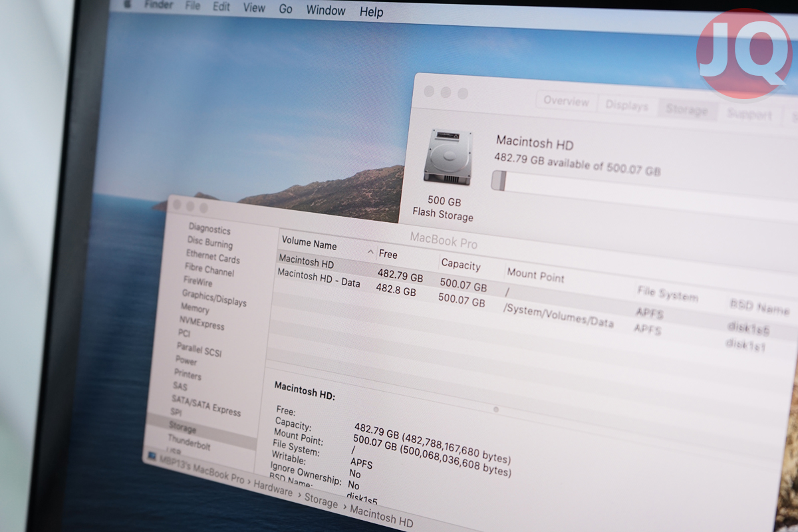
Task: Open the File menu
Action: coord(193,5)
